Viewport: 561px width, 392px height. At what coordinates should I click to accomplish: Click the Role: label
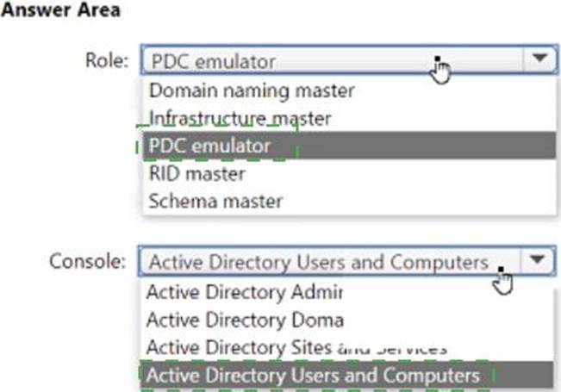point(106,60)
